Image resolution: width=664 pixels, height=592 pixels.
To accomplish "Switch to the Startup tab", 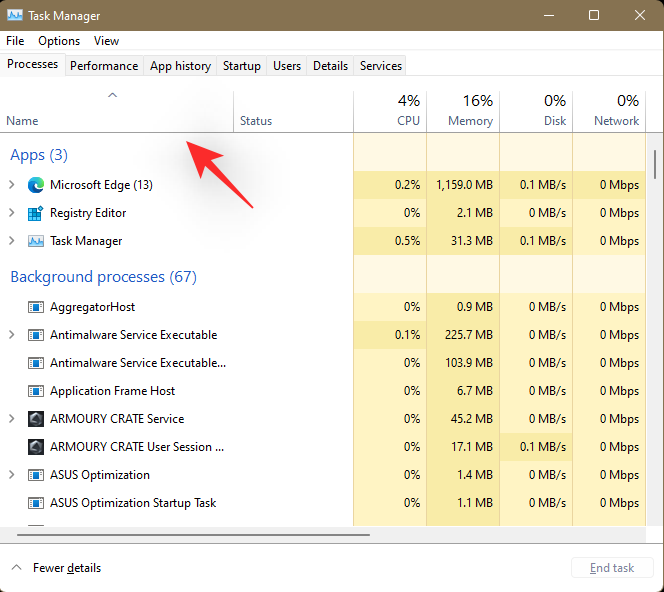I will click(x=242, y=66).
